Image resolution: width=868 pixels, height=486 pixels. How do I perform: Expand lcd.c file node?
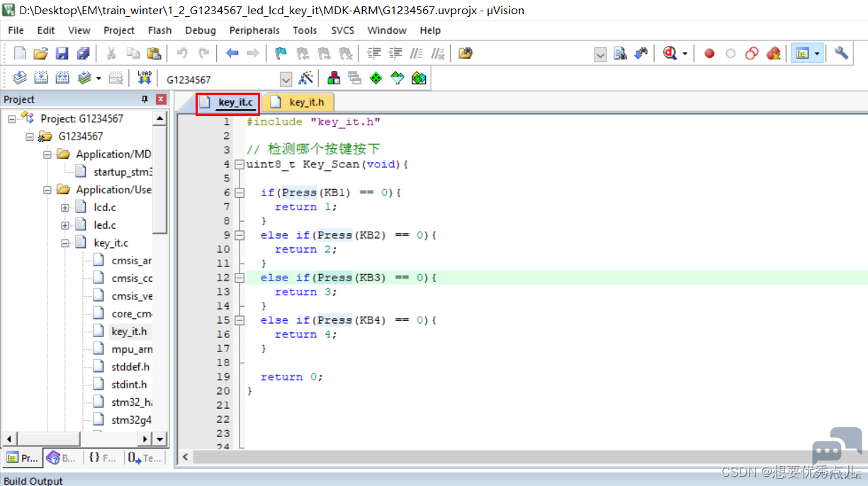click(65, 208)
